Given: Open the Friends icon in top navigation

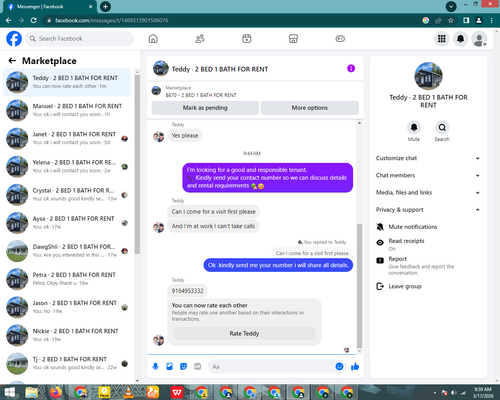Looking at the screenshot, I should click(x=200, y=39).
